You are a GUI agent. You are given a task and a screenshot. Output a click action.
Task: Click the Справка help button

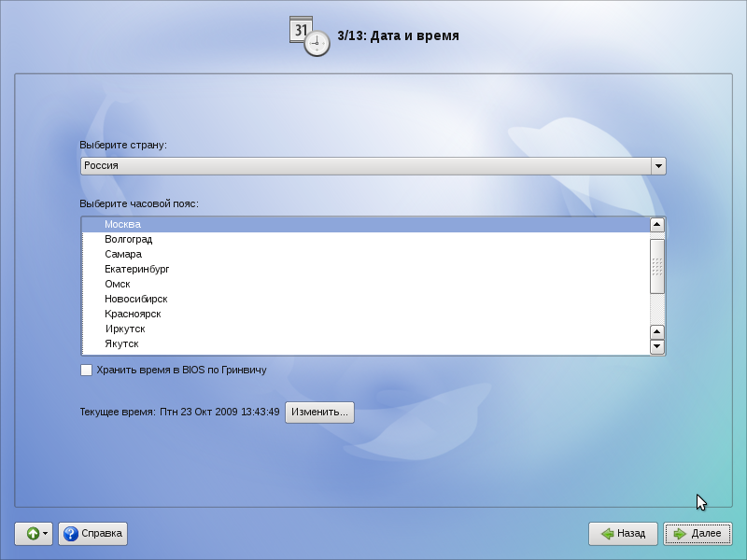tap(92, 534)
